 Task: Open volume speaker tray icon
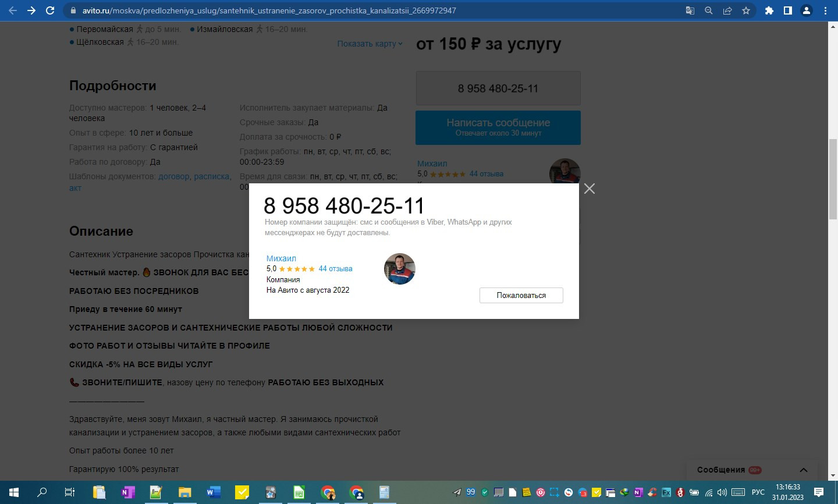pyautogui.click(x=722, y=492)
